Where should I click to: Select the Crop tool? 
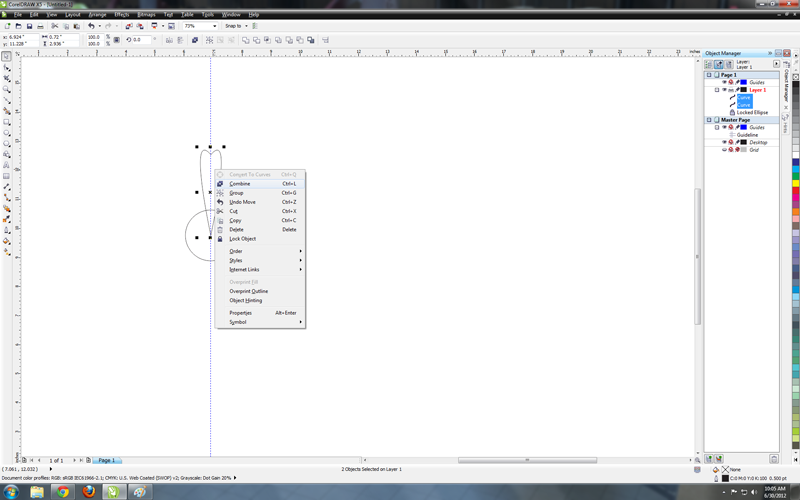(x=7, y=79)
